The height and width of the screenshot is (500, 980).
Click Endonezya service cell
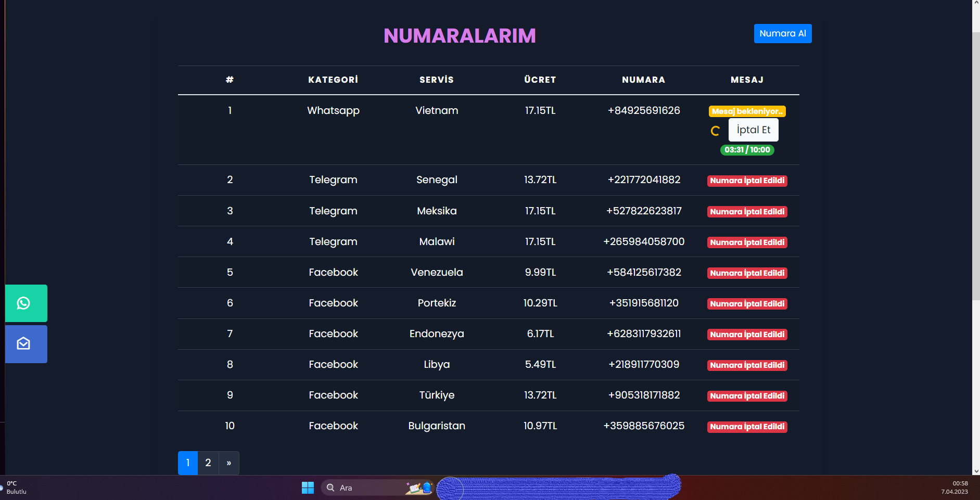point(437,334)
